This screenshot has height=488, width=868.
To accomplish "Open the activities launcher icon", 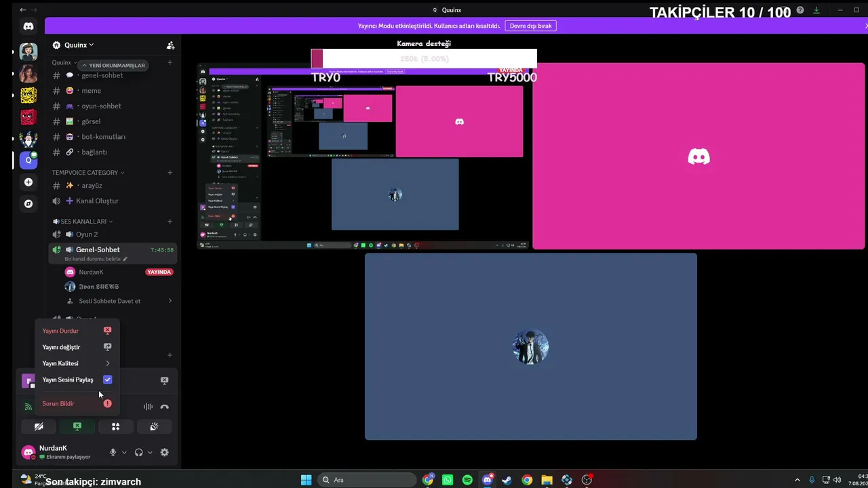I will pyautogui.click(x=115, y=426).
